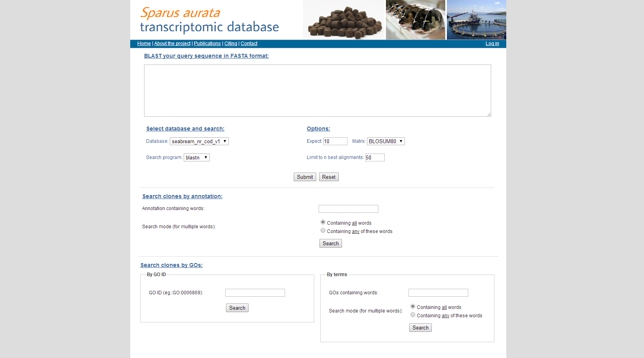Open the Database dropdown seabream_nr_cod_v1
Screen dimensions: 644x358
click(x=199, y=141)
